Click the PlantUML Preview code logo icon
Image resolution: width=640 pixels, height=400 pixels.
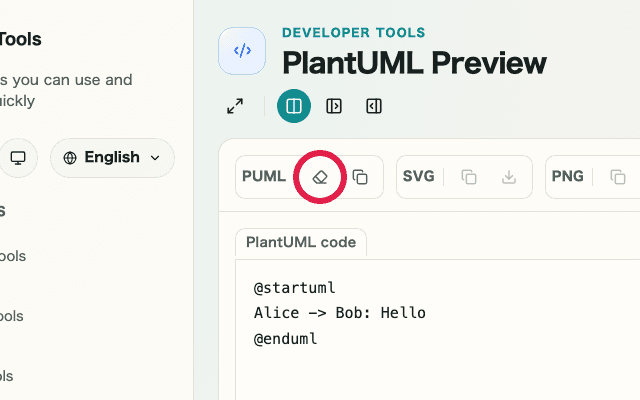click(x=242, y=51)
